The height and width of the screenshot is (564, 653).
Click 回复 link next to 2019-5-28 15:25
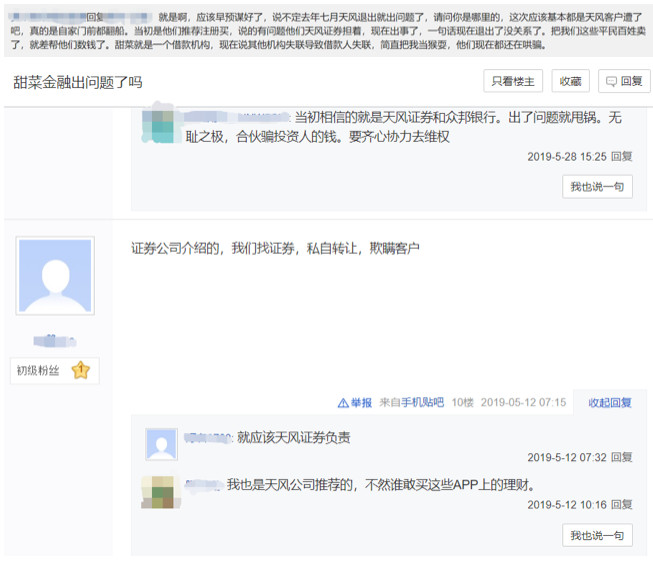pyautogui.click(x=622, y=157)
